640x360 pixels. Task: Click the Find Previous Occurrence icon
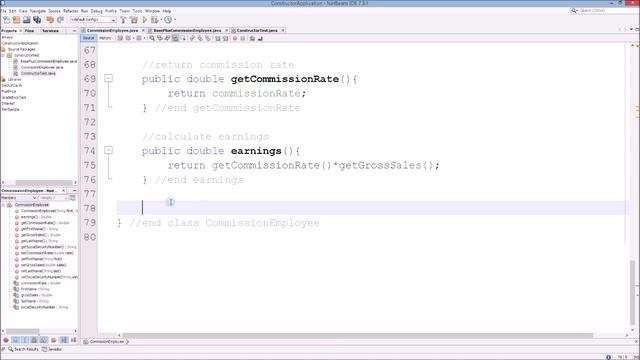(x=160, y=38)
